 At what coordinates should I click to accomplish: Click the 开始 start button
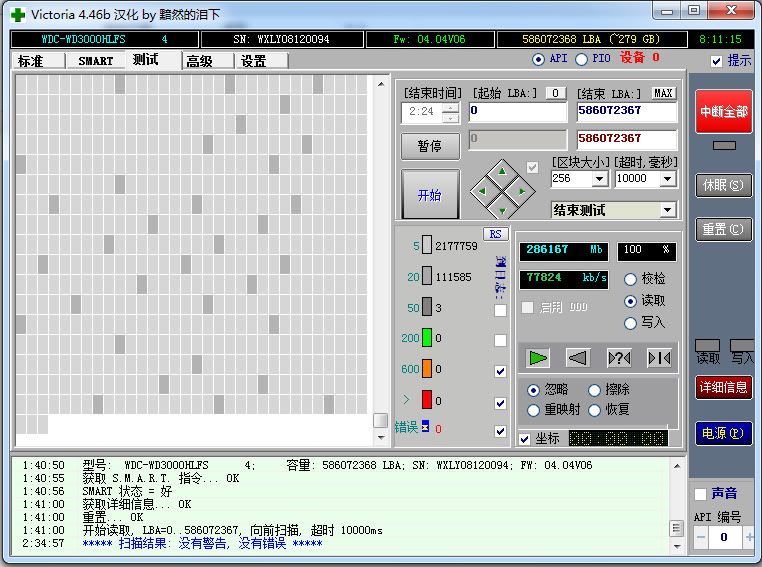coord(430,195)
